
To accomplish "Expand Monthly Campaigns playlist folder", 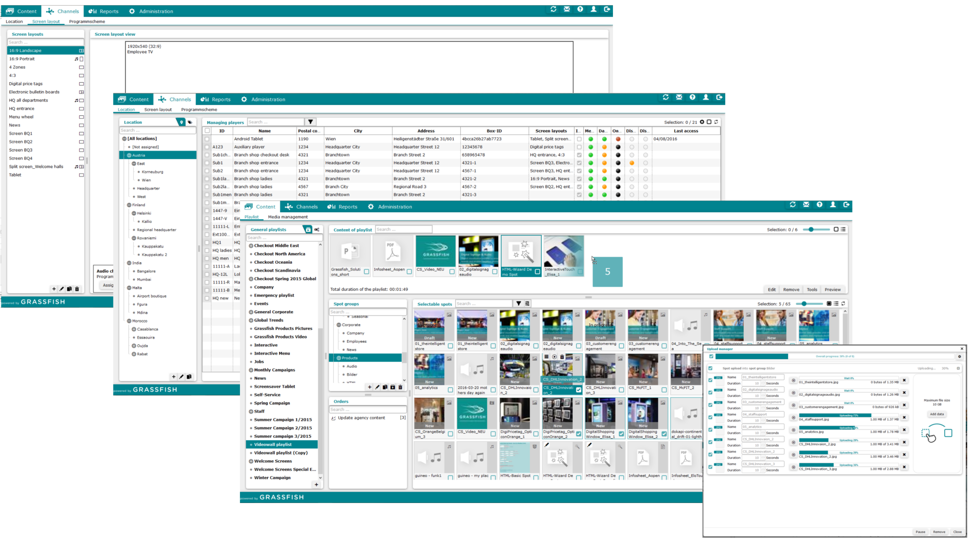I will coord(251,370).
